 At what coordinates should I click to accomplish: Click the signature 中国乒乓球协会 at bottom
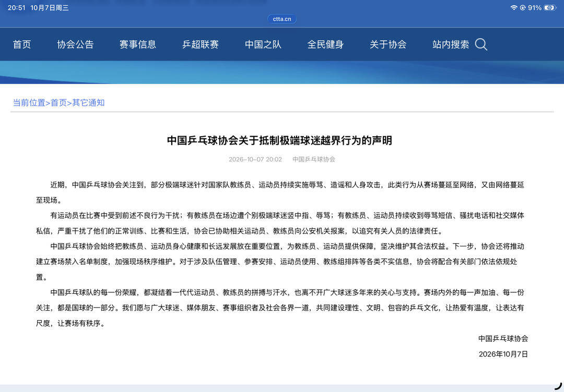503,338
